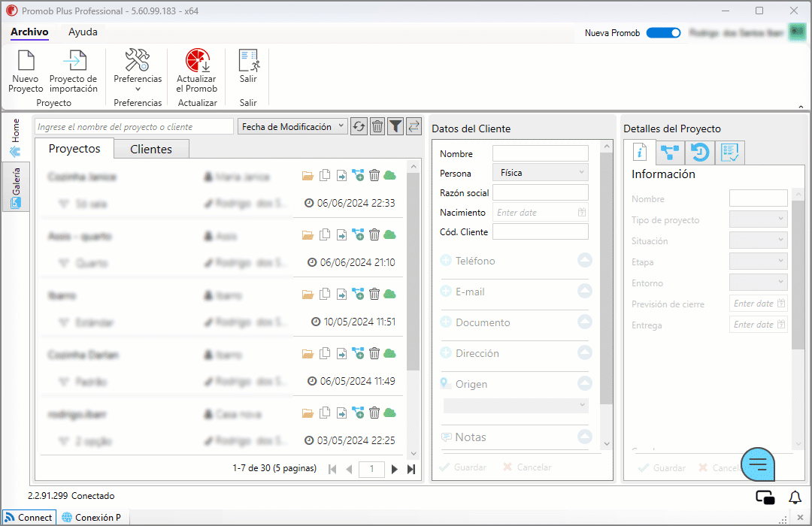
Task: Open the Persona dropdown showing Física
Action: pyautogui.click(x=540, y=172)
